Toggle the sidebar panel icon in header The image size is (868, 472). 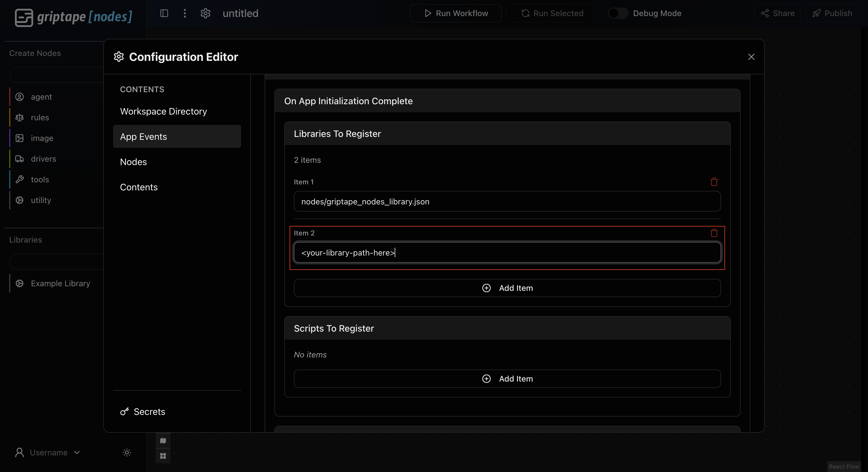164,13
